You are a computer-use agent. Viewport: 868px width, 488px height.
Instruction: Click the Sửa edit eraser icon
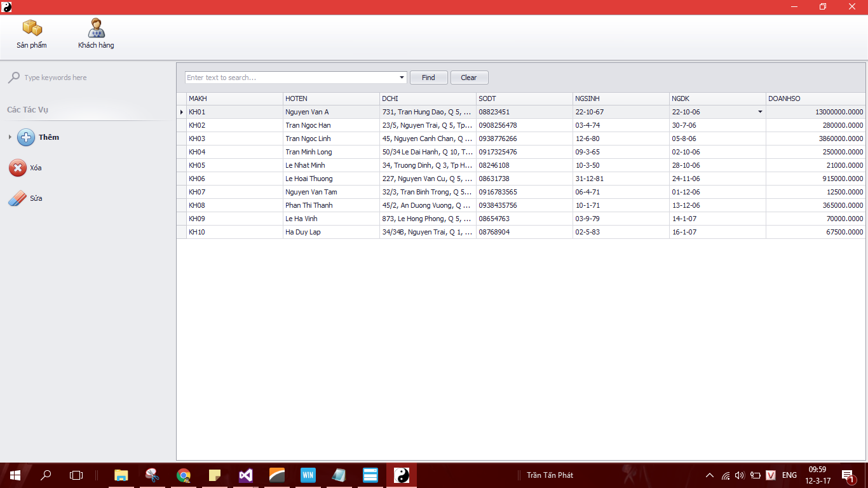pos(17,199)
